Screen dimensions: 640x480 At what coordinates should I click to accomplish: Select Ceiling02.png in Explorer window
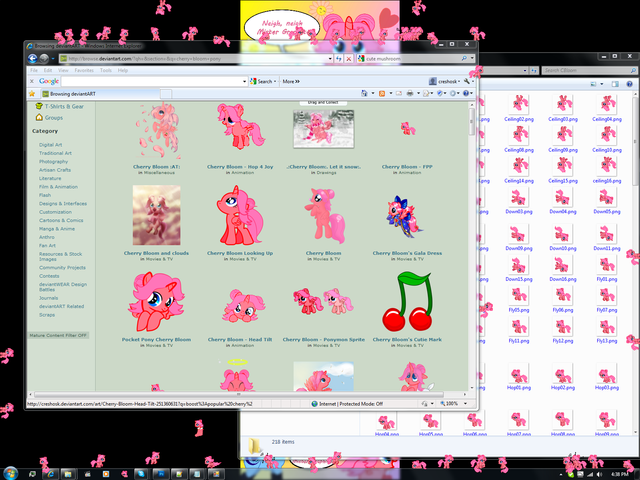(519, 108)
